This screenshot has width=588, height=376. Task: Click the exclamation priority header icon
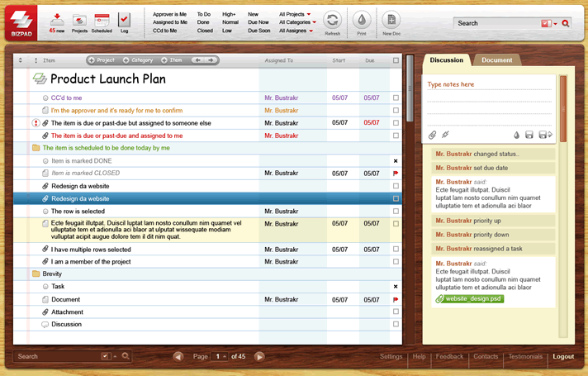[36, 60]
